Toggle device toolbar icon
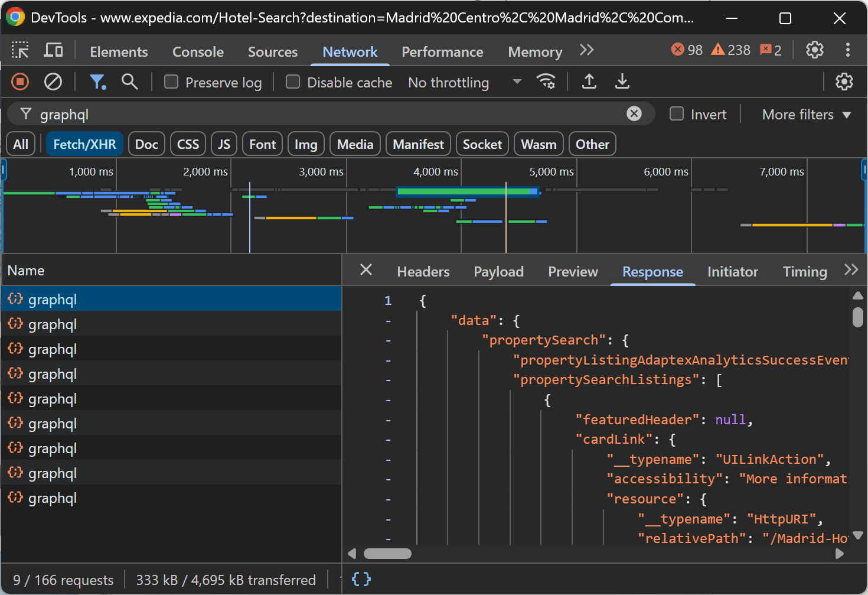868x595 pixels. (x=53, y=50)
